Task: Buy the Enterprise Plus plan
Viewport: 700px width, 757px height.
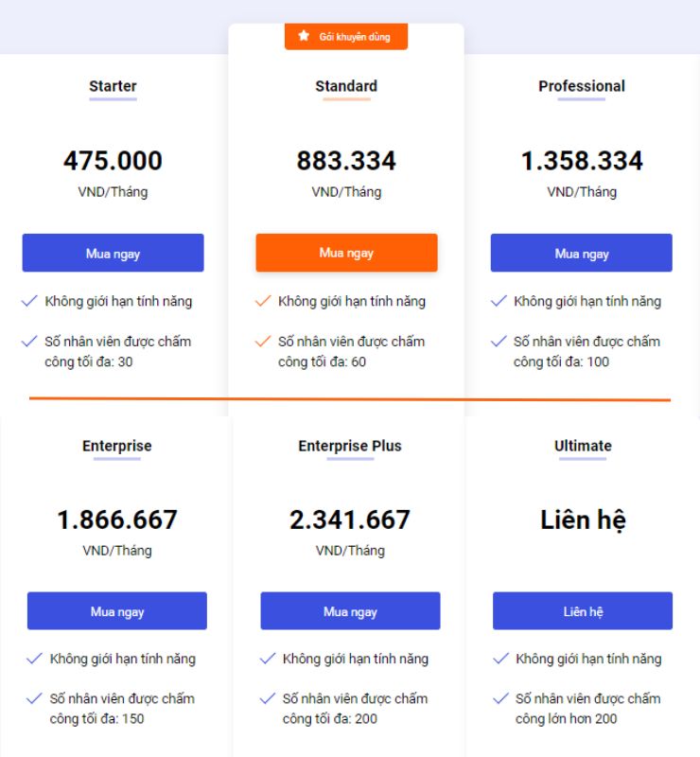Action: coord(350,610)
